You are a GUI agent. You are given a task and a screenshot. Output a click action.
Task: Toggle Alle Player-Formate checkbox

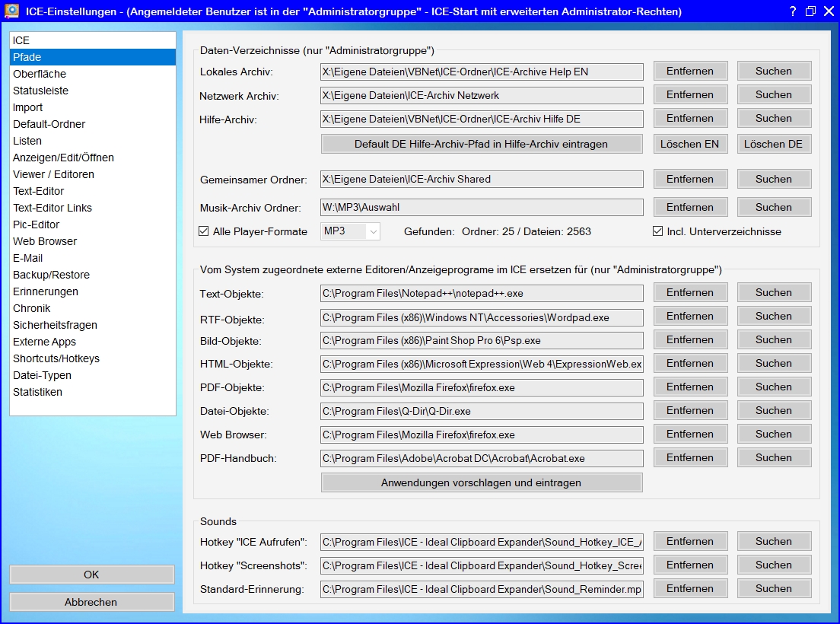click(204, 231)
